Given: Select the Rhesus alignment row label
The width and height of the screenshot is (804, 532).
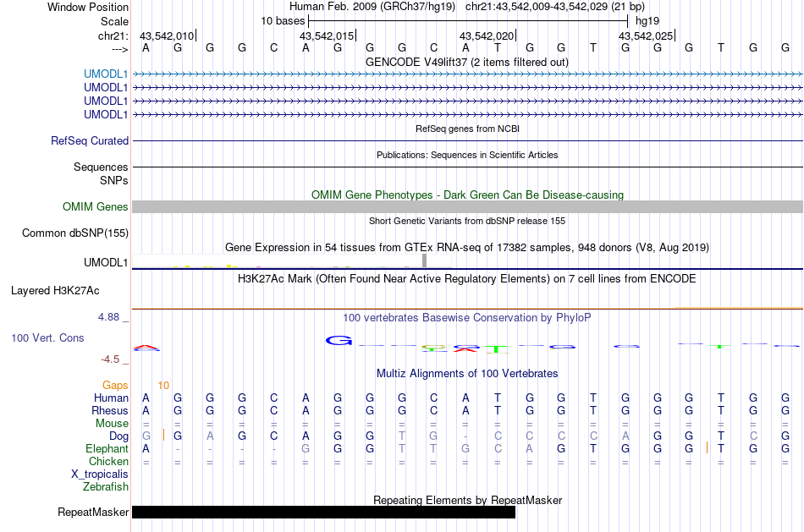Looking at the screenshot, I should tap(110, 411).
